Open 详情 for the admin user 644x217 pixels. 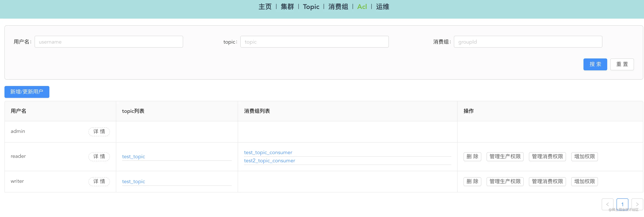pyautogui.click(x=99, y=132)
